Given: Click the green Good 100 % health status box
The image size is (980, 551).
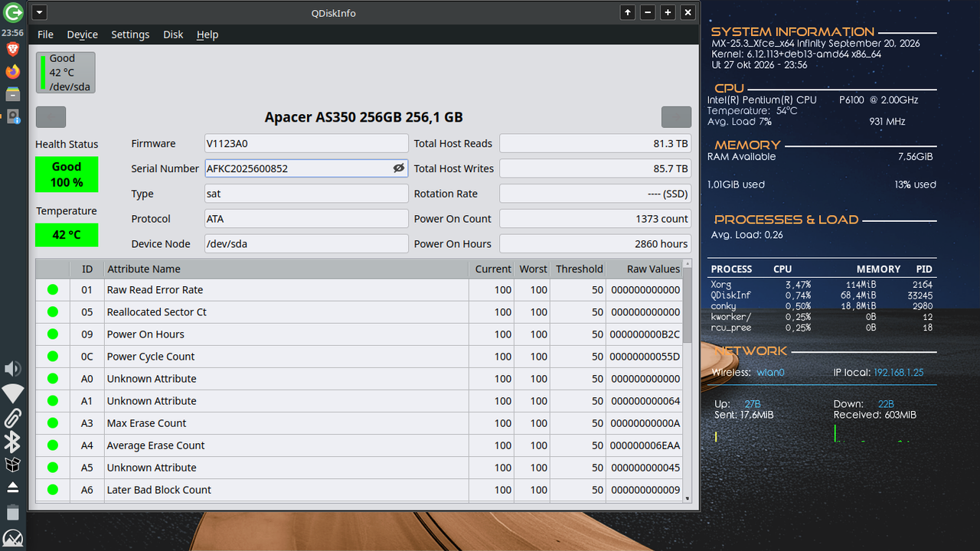Looking at the screenshot, I should (67, 174).
